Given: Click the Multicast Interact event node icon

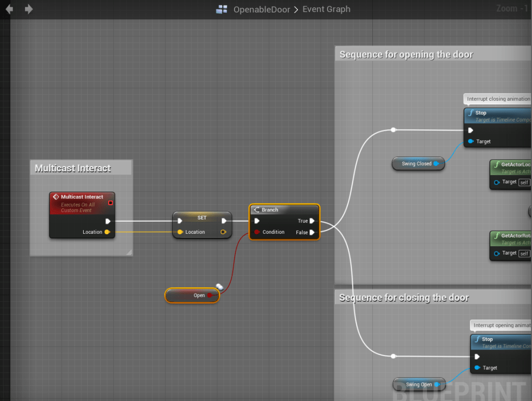Looking at the screenshot, I should click(x=56, y=197).
